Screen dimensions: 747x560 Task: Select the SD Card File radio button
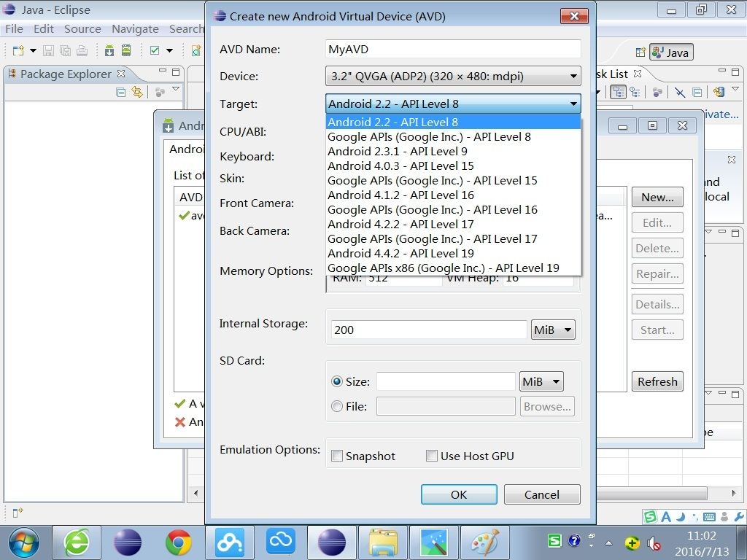coord(337,406)
